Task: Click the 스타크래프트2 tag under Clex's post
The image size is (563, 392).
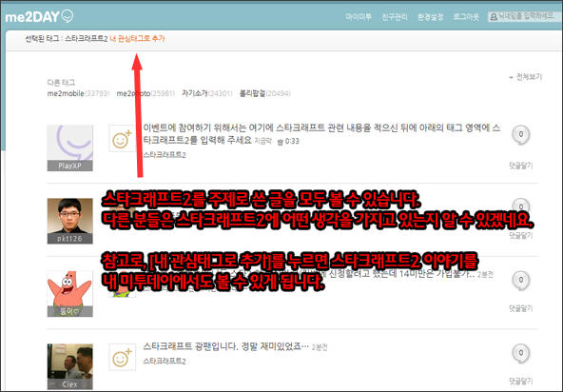Action: (165, 362)
